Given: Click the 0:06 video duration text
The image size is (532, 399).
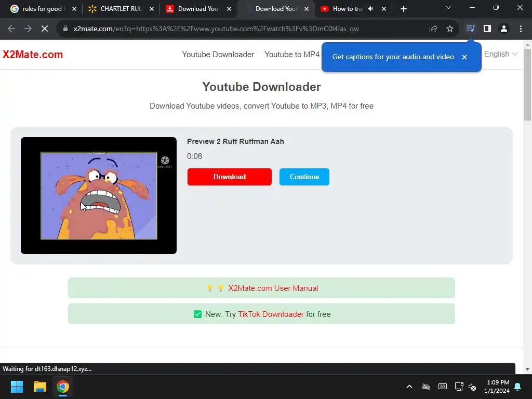Looking at the screenshot, I should coord(194,156).
